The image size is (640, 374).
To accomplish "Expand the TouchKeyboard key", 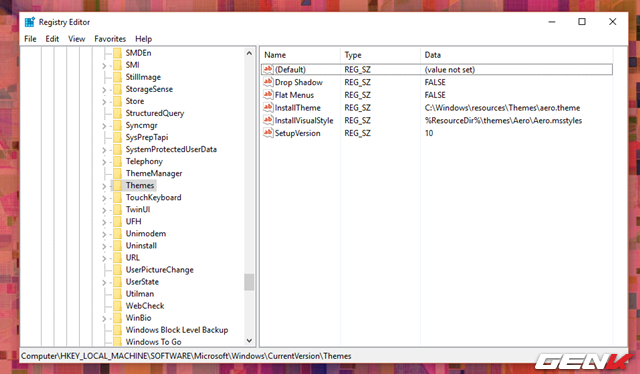I will [104, 198].
